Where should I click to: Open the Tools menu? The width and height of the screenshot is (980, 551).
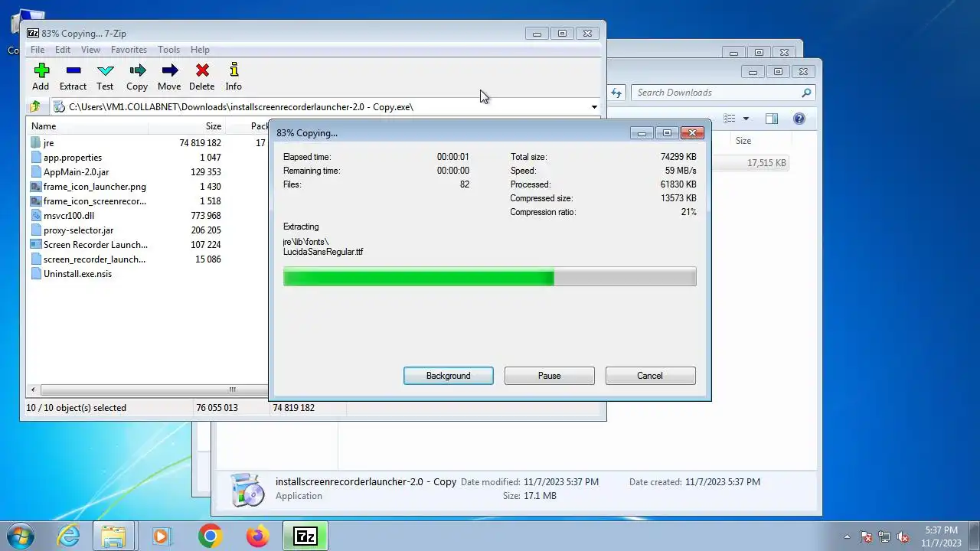[x=168, y=50]
